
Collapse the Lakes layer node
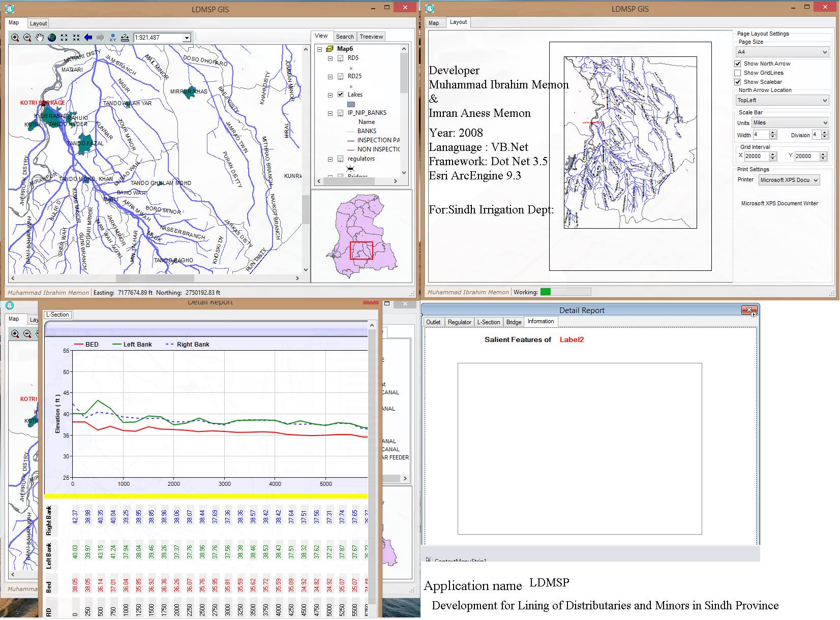[x=330, y=95]
